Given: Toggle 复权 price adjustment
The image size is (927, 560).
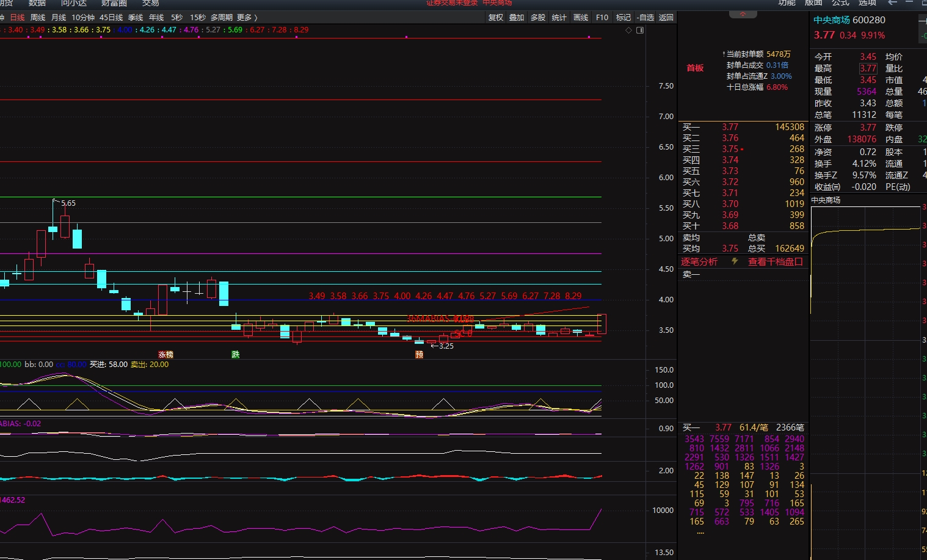Looking at the screenshot, I should click(x=496, y=18).
